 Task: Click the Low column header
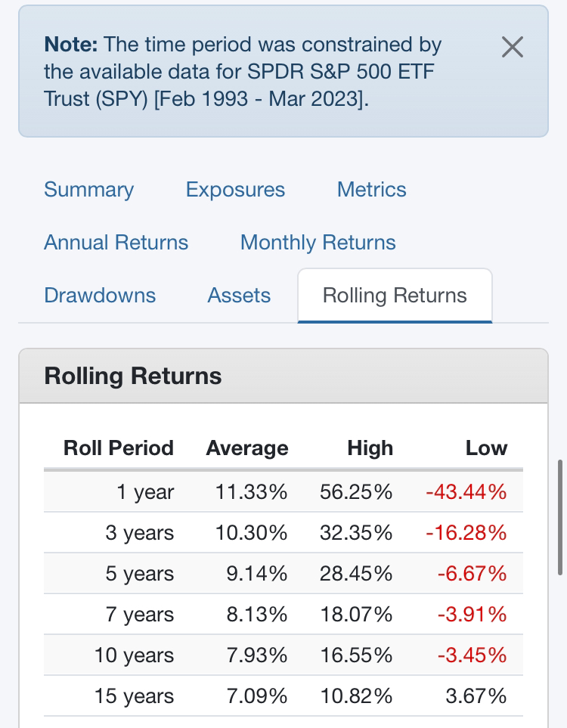point(486,448)
